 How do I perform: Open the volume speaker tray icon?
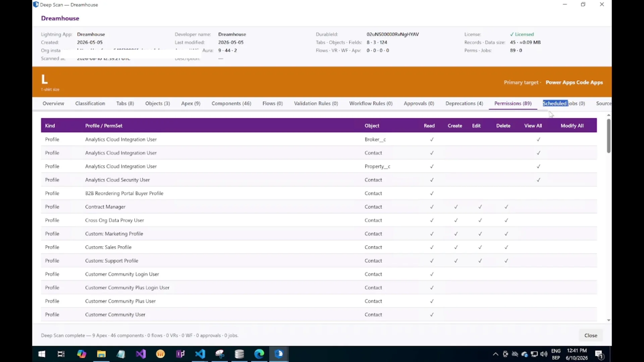click(x=544, y=354)
